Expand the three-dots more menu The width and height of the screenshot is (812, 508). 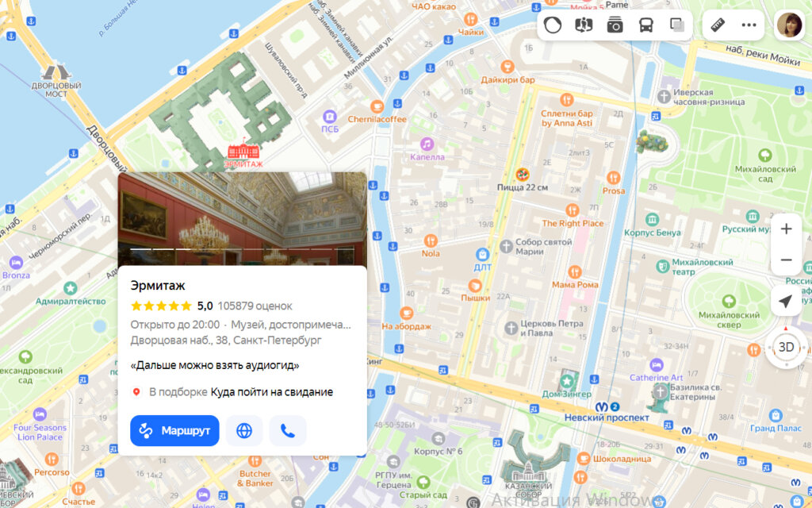point(749,25)
